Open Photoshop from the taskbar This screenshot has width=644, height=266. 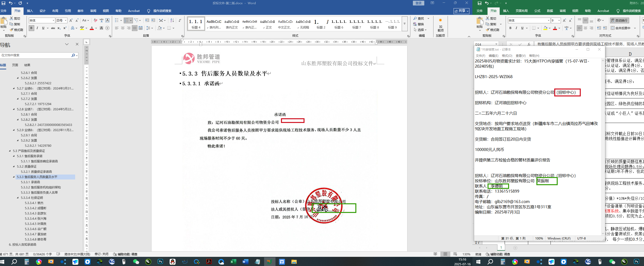160,262
